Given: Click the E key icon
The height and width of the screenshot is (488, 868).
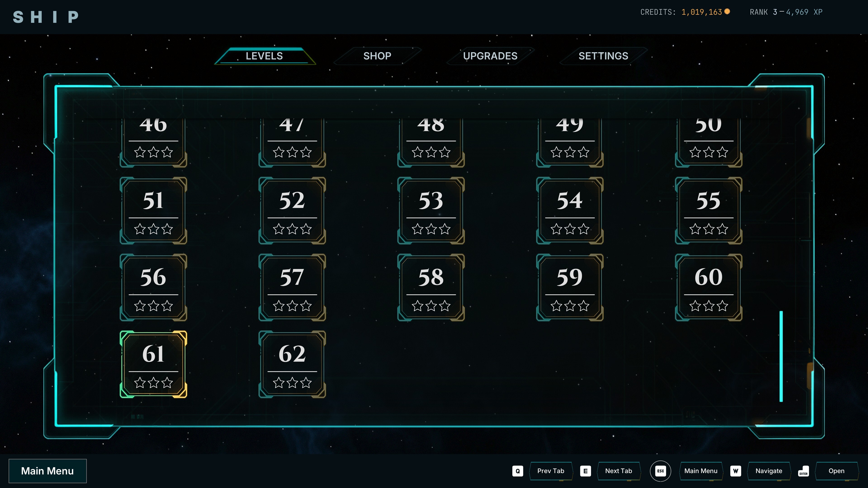Looking at the screenshot, I should coord(585,471).
